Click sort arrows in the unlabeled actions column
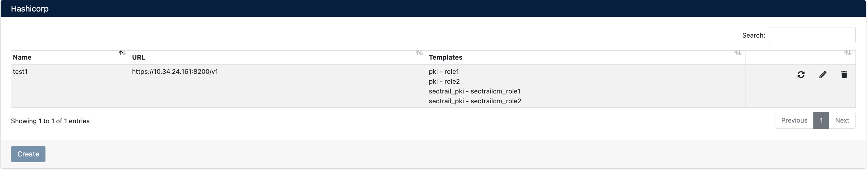 848,53
